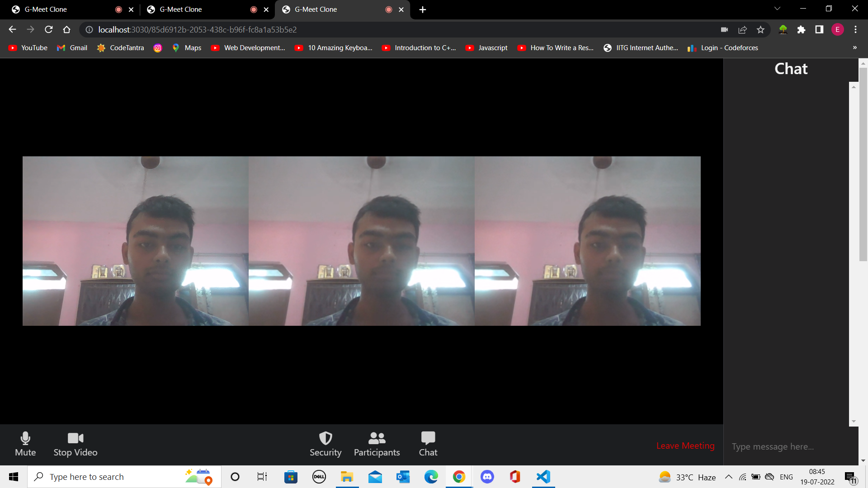Click the chat panel scrollbar
The width and height of the screenshot is (868, 488).
coord(854,253)
